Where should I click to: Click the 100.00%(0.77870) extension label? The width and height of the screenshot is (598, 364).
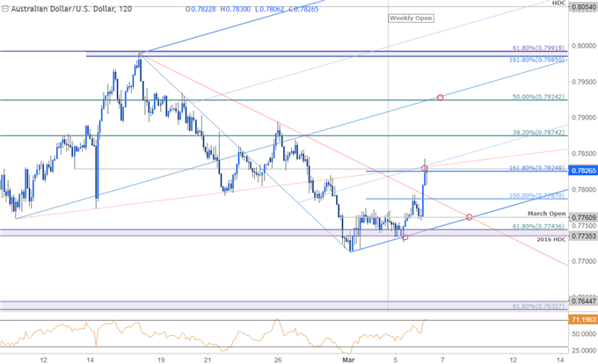(536, 195)
